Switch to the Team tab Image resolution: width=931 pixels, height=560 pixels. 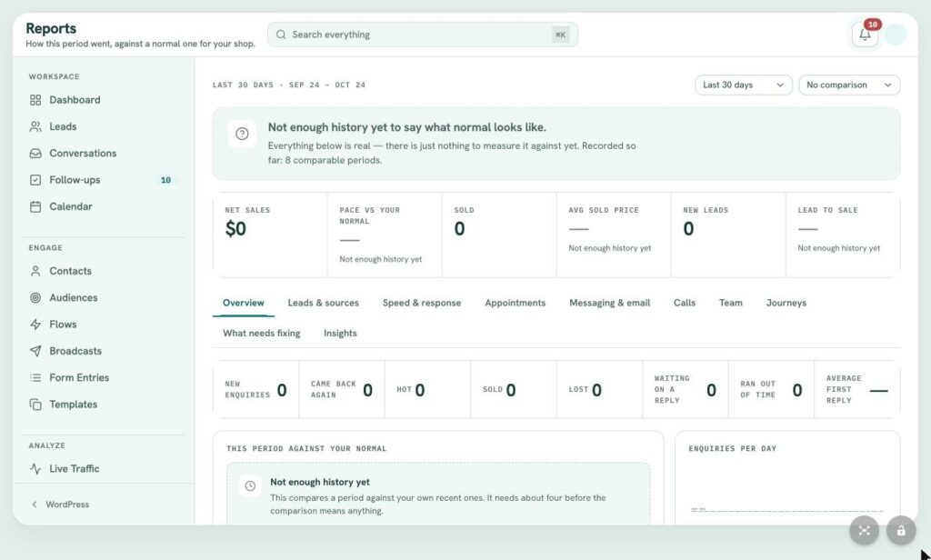[x=730, y=303]
